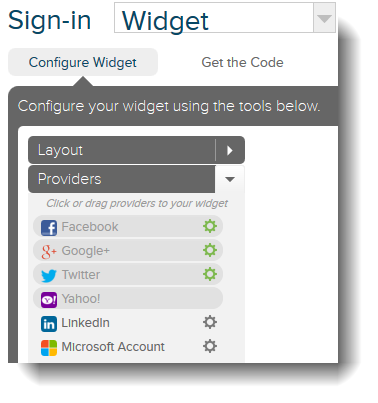Open LinkedIn provider settings gear
378x403 pixels.
click(x=210, y=322)
